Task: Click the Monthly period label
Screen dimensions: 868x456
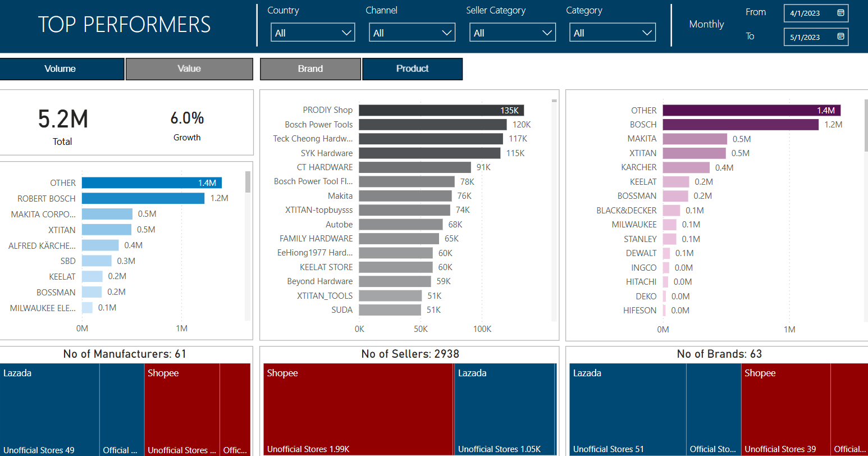Action: (706, 24)
